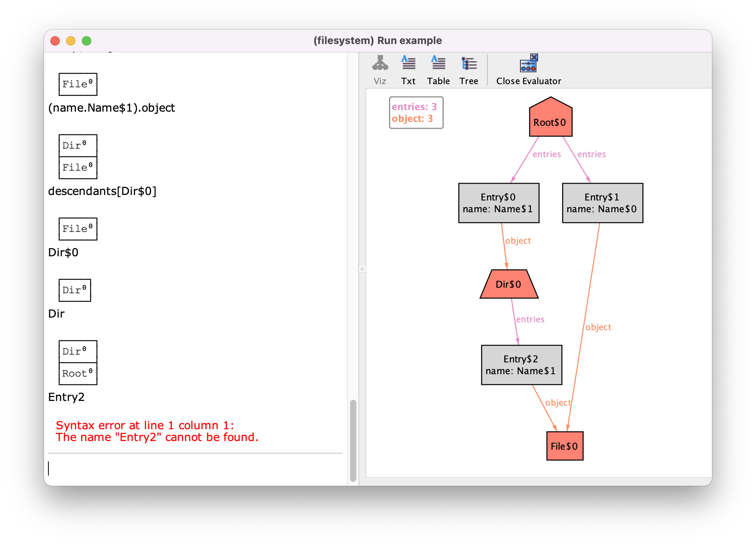Image resolution: width=756 pixels, height=544 pixels.
Task: Minimize window with the yellow button
Action: [71, 41]
